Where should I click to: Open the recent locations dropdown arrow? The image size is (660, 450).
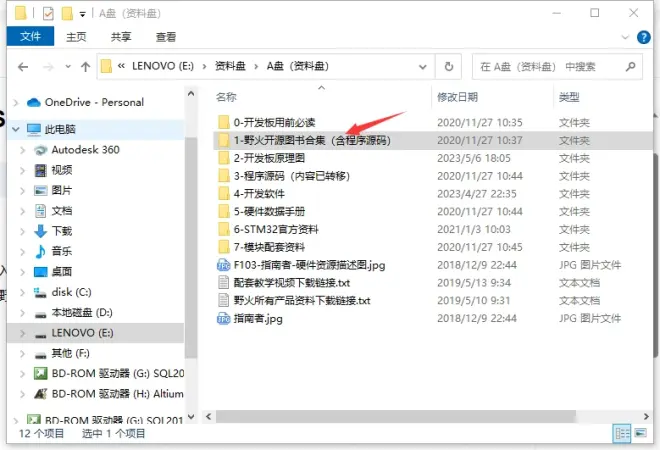click(68, 67)
